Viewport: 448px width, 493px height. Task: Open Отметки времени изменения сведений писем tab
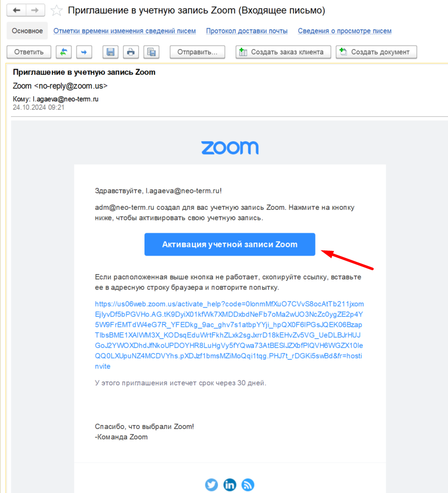125,31
